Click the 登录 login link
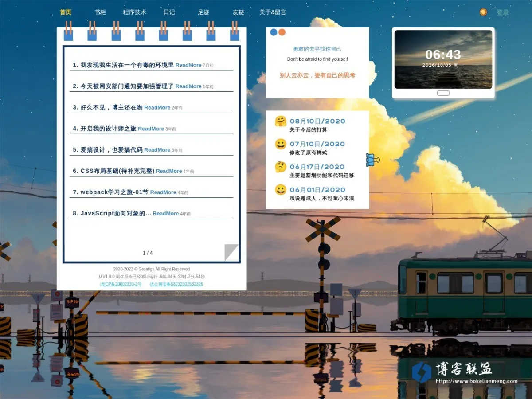Viewport: 532px width, 399px height. [503, 12]
